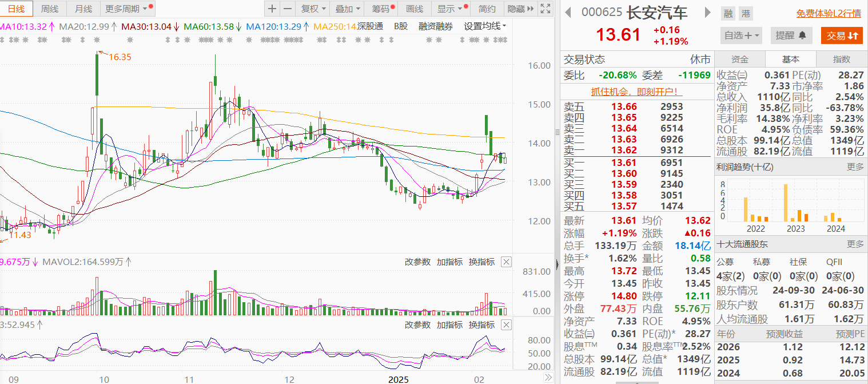Toggle fullscreen chart expand icon
Image resolution: width=868 pixels, height=384 pixels.
click(546, 9)
